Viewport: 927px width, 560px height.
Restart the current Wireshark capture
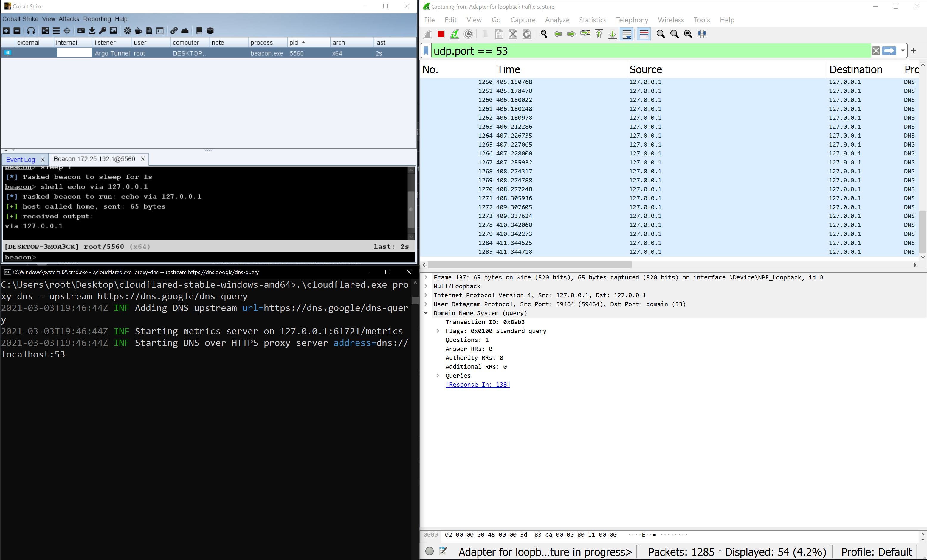tap(455, 34)
